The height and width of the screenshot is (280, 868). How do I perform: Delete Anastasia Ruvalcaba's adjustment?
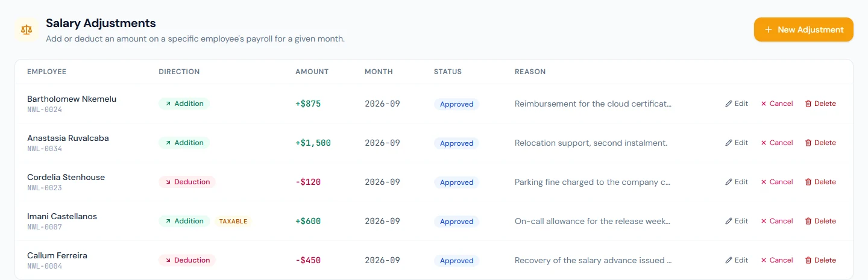click(x=820, y=143)
